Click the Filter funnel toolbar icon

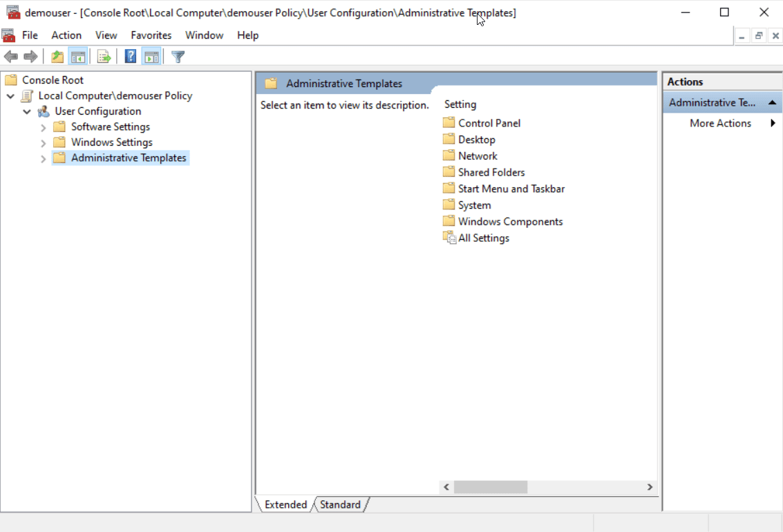point(178,57)
